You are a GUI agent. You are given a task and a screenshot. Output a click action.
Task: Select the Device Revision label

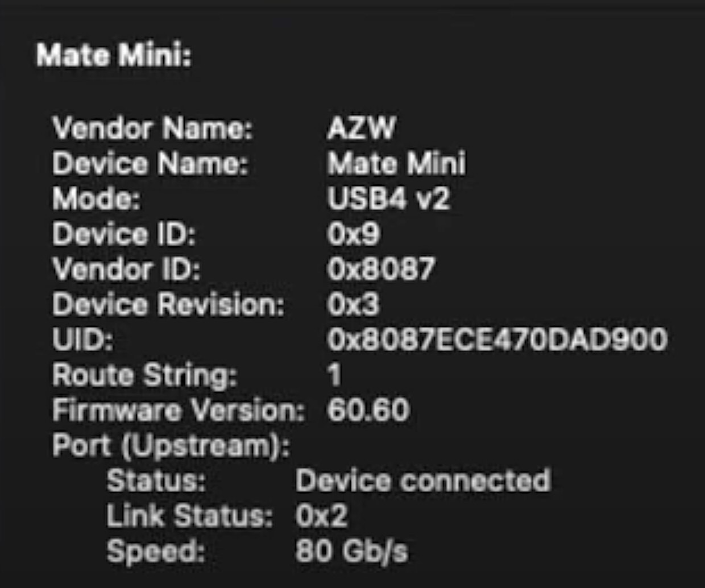[168, 304]
